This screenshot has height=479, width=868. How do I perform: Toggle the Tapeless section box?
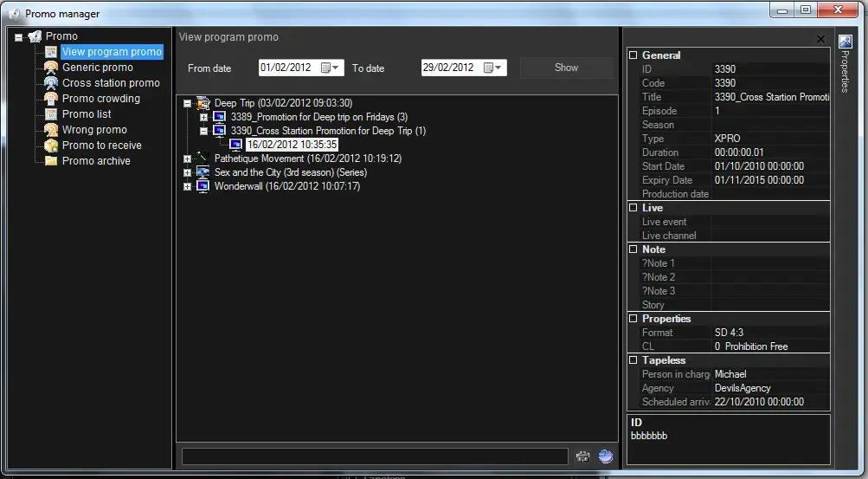click(x=633, y=360)
